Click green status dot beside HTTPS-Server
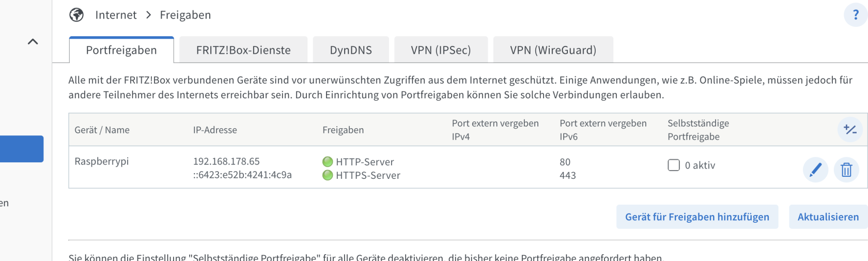Screen dimensions: 868x261 (x=328, y=175)
